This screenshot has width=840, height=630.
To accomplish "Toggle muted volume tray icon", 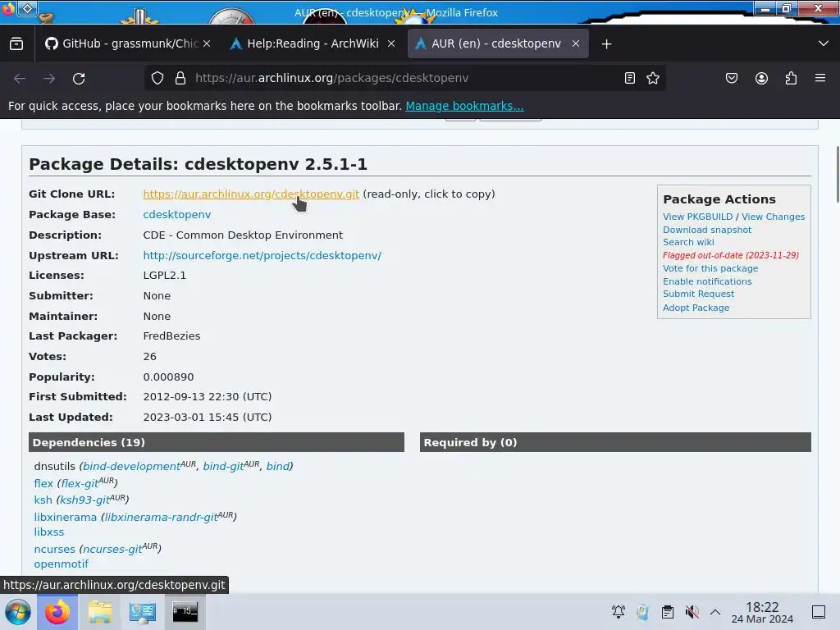I will point(692,612).
